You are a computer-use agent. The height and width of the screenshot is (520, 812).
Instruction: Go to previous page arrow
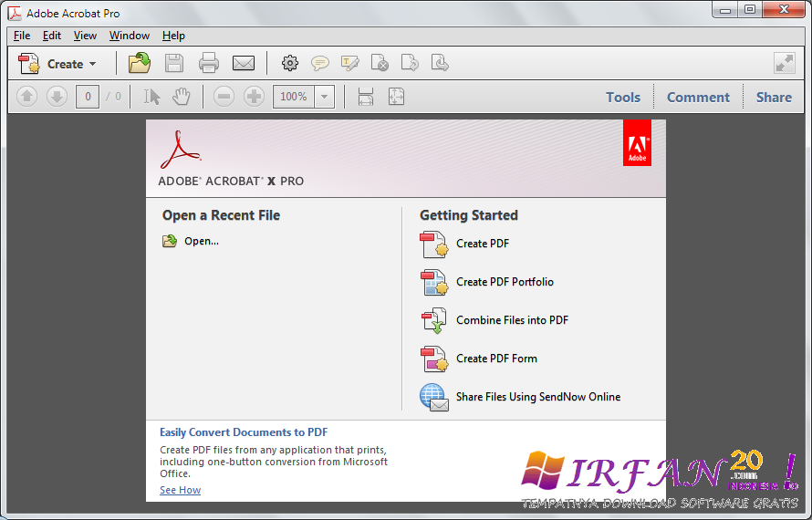[x=27, y=97]
